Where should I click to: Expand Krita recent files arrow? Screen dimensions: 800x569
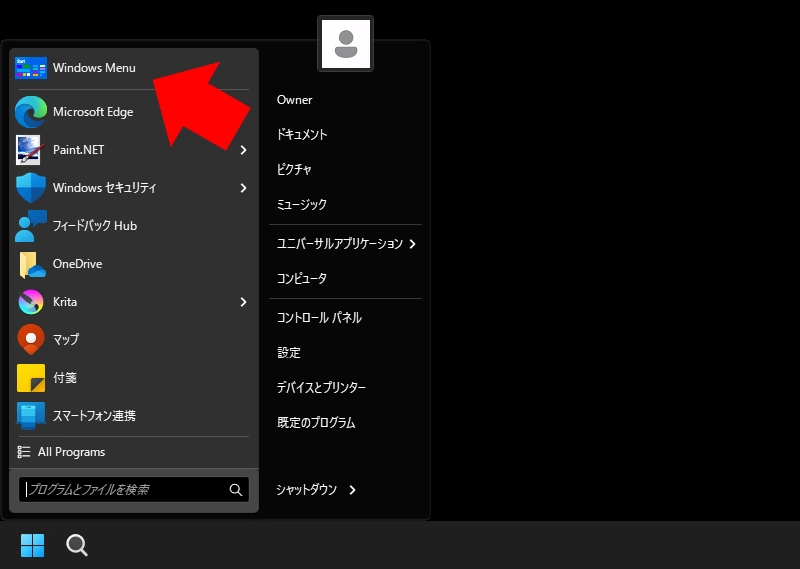coord(243,302)
